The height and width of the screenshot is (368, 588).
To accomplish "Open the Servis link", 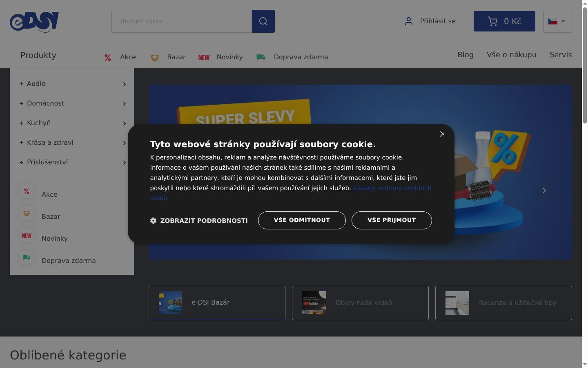I will point(561,55).
